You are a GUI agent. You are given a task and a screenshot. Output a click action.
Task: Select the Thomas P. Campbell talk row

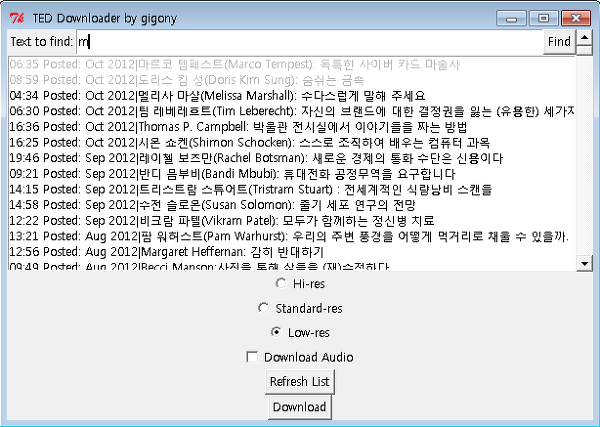(x=292, y=127)
